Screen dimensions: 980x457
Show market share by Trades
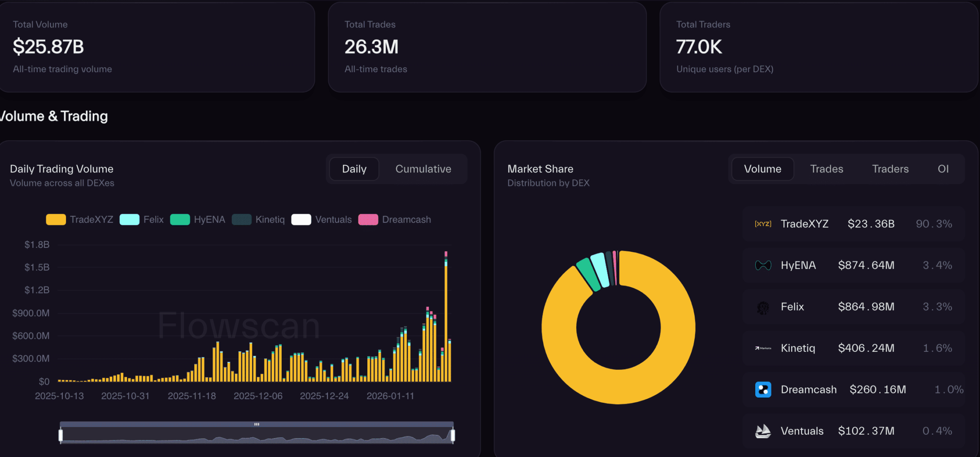[x=826, y=169]
